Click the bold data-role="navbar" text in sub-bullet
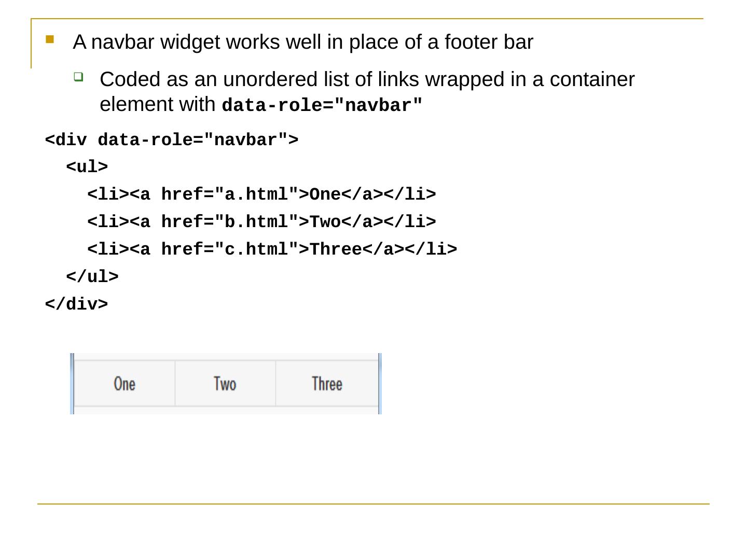 [x=322, y=105]
